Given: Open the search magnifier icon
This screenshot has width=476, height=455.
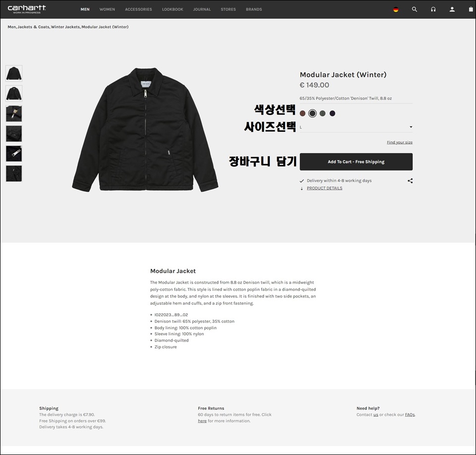Looking at the screenshot, I should [x=415, y=9].
